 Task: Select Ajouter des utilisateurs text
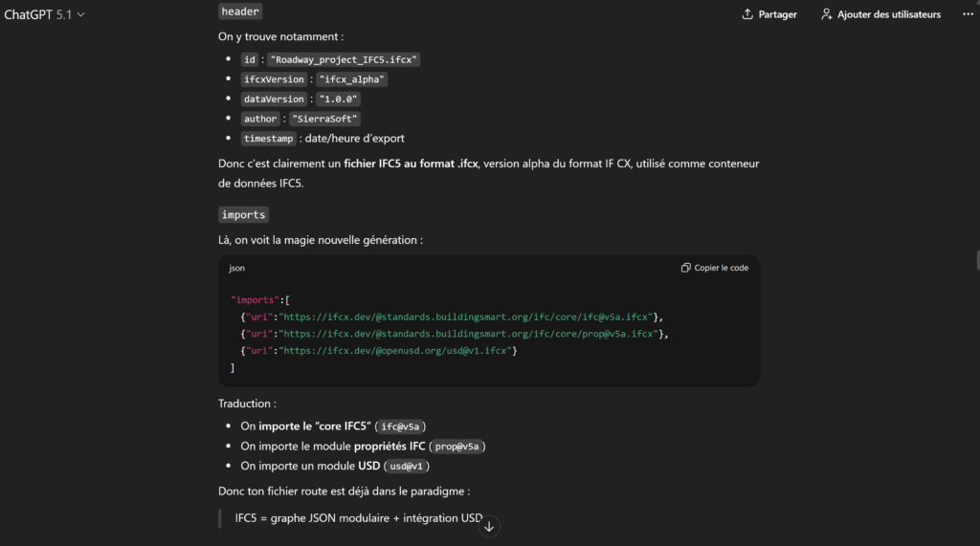coord(888,14)
